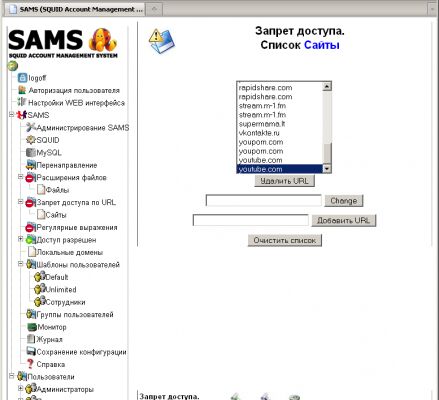Expand the Доступ разрешен tree node
Viewport: 439px width, 400px height.
(x=21, y=239)
